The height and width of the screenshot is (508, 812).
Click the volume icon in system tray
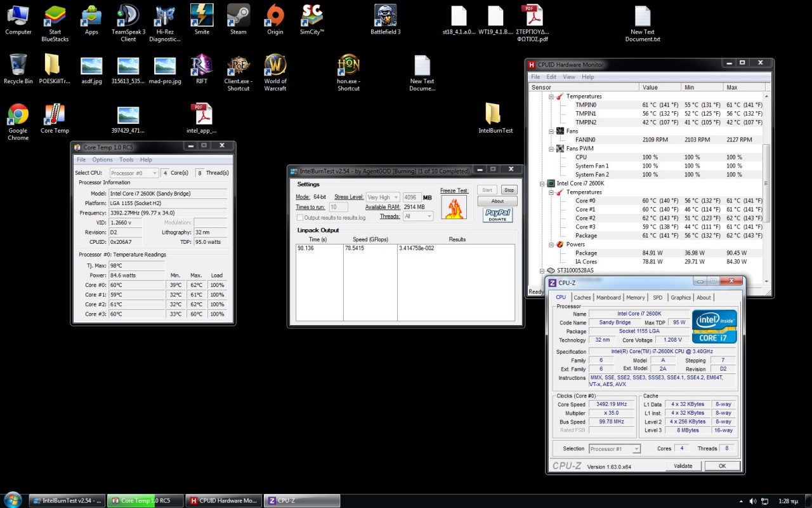pyautogui.click(x=753, y=501)
